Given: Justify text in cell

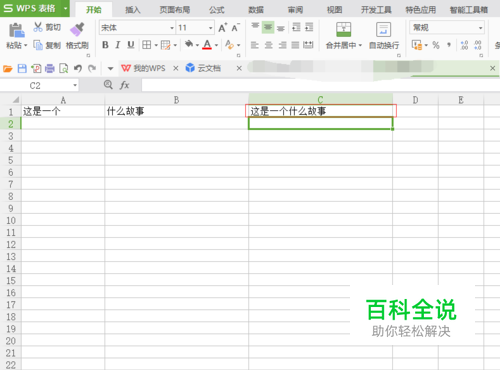Looking at the screenshot, I should (295, 45).
